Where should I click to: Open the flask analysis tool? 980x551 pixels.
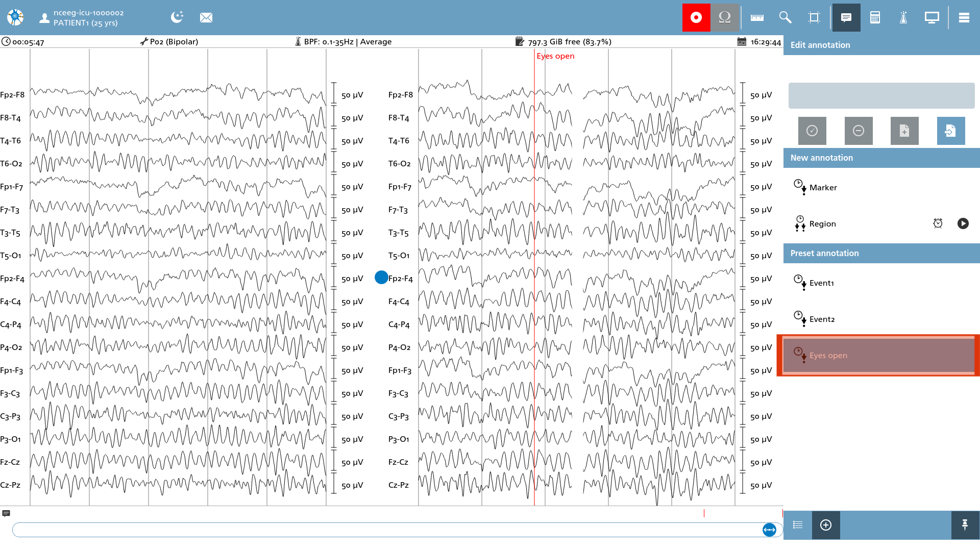coord(903,17)
